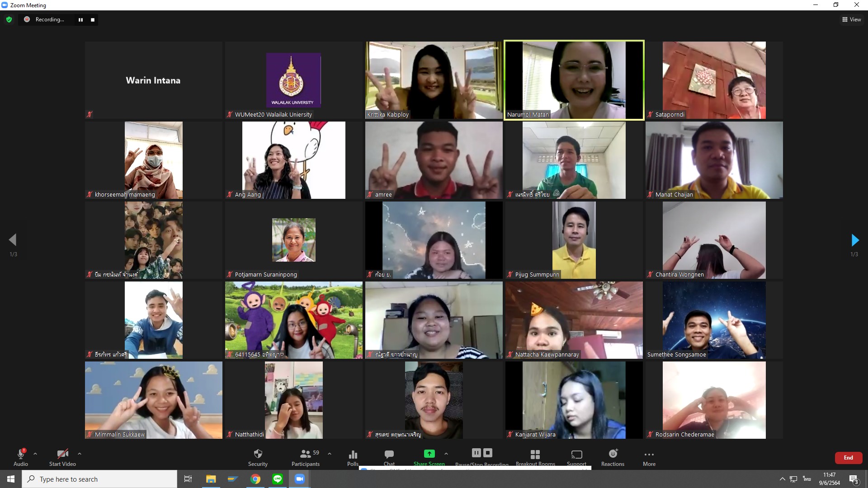This screenshot has height=488, width=868.
Task: Open the View layout menu
Action: tap(852, 19)
